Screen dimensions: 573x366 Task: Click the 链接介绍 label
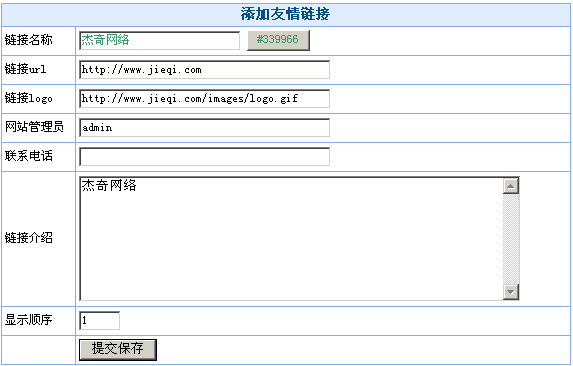pos(29,238)
